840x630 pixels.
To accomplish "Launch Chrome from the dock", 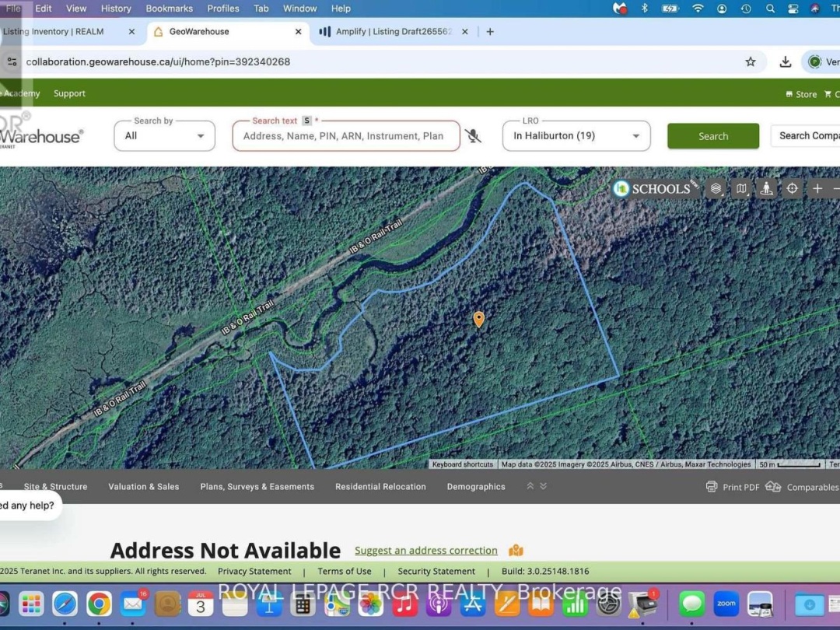I will click(99, 604).
